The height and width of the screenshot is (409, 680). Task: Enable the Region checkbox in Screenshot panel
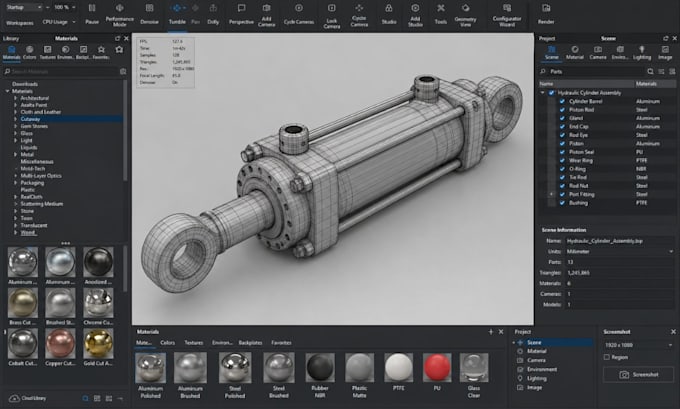coord(607,357)
